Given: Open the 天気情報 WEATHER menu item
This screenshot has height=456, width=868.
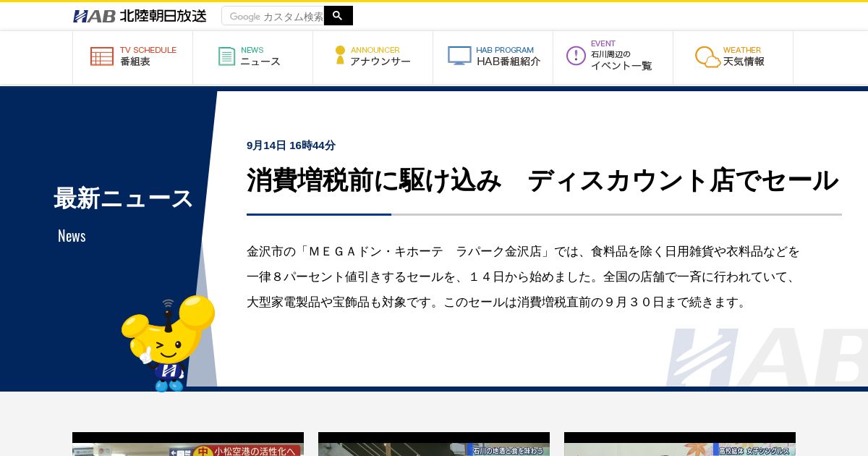Looking at the screenshot, I should point(733,57).
